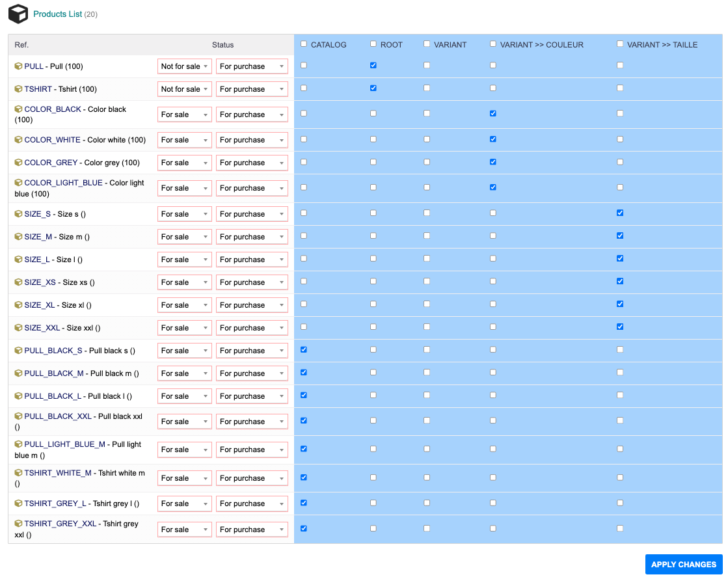728x579 pixels.
Task: Check the CATALOG header select-all checkbox
Action: [x=304, y=44]
